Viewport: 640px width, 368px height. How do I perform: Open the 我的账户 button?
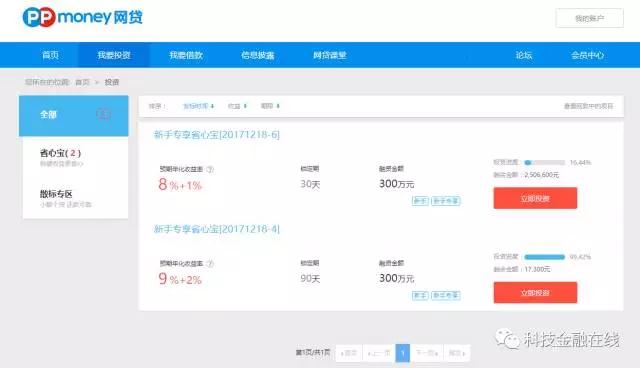(x=589, y=18)
